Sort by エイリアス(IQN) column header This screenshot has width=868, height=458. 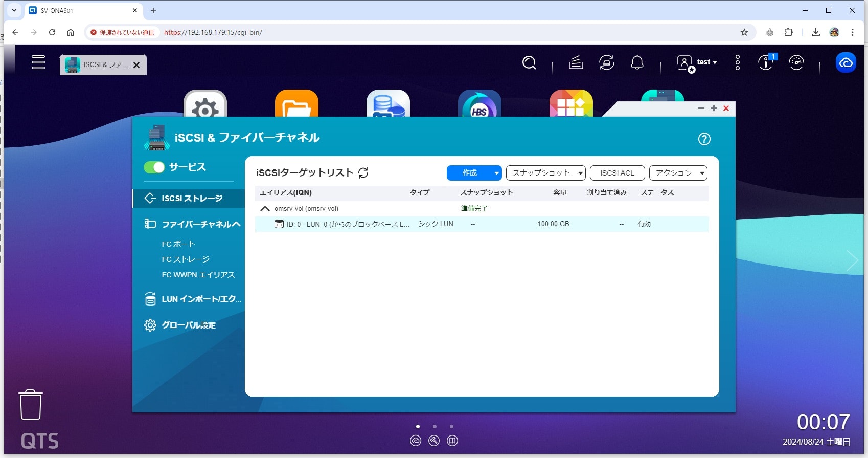point(286,193)
